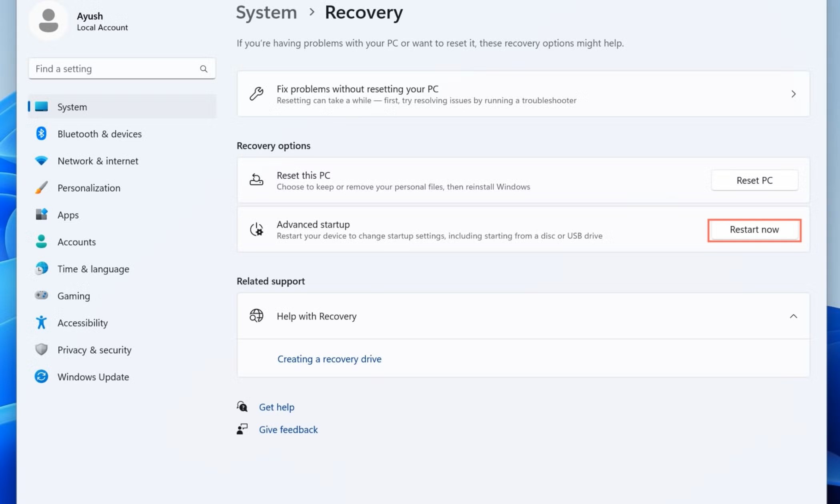Click the search magnifier icon
The height and width of the screenshot is (504, 840).
204,69
